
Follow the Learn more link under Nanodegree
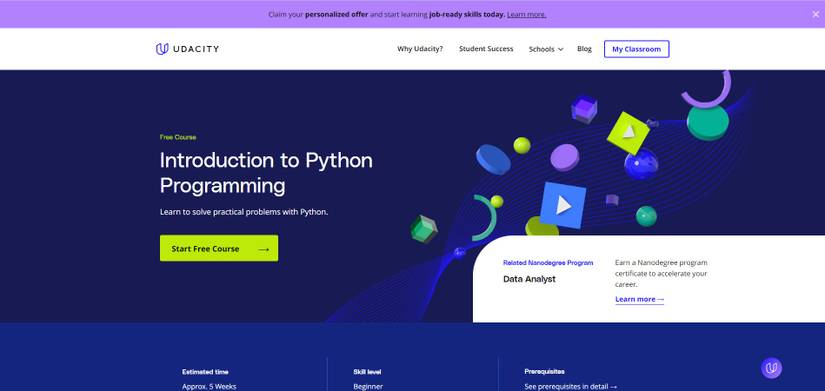[639, 299]
